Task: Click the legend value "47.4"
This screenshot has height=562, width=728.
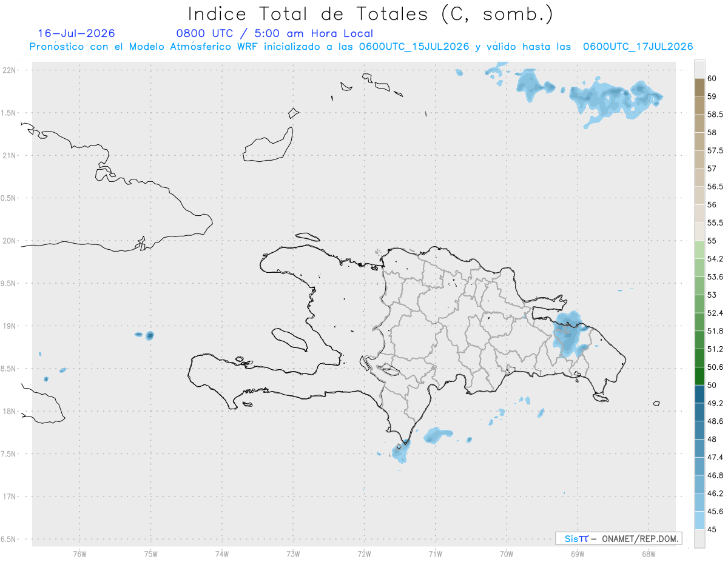Action: click(x=715, y=457)
